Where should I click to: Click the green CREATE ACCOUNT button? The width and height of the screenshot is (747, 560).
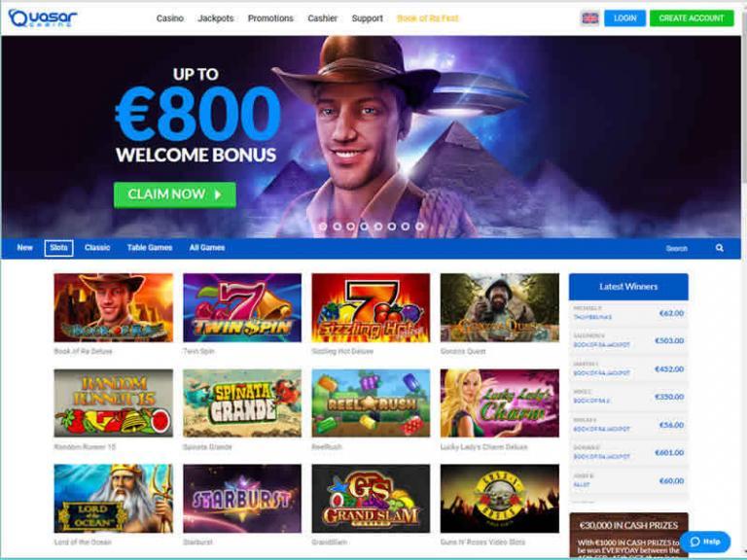[x=692, y=18]
